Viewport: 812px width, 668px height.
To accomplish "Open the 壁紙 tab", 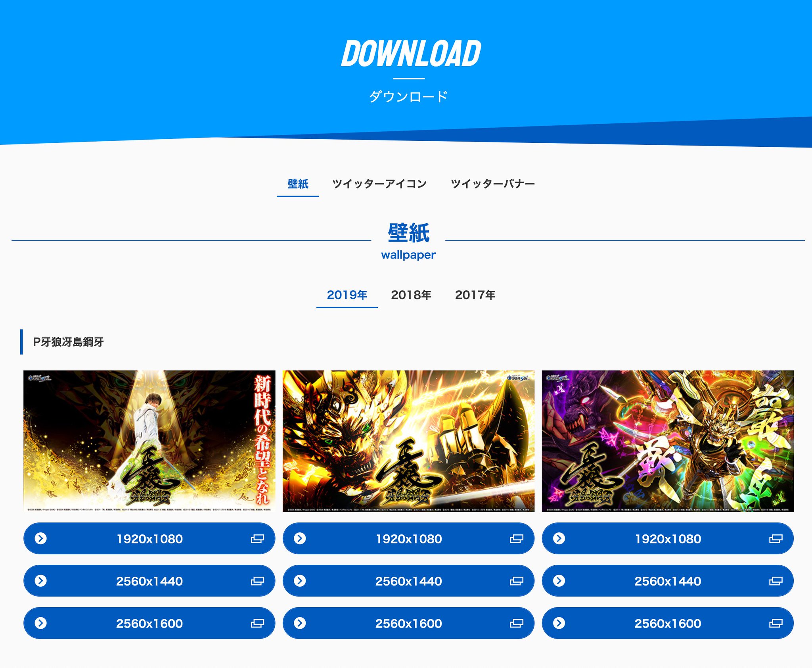I will click(x=298, y=184).
